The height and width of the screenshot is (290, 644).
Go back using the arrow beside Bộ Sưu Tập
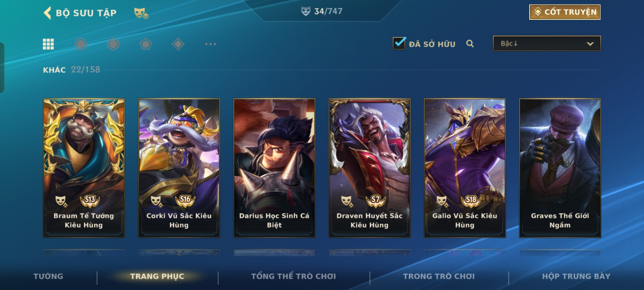(47, 13)
